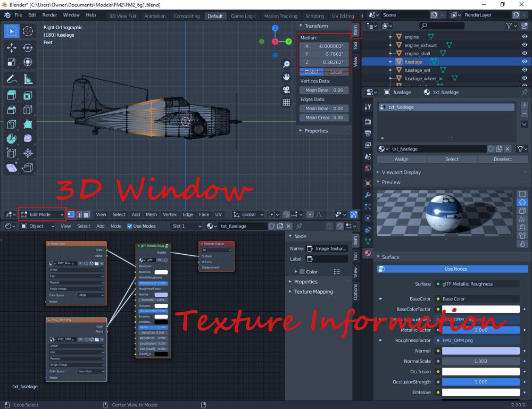Click the Deselect material button
This screenshot has width=532, height=409.
click(503, 160)
